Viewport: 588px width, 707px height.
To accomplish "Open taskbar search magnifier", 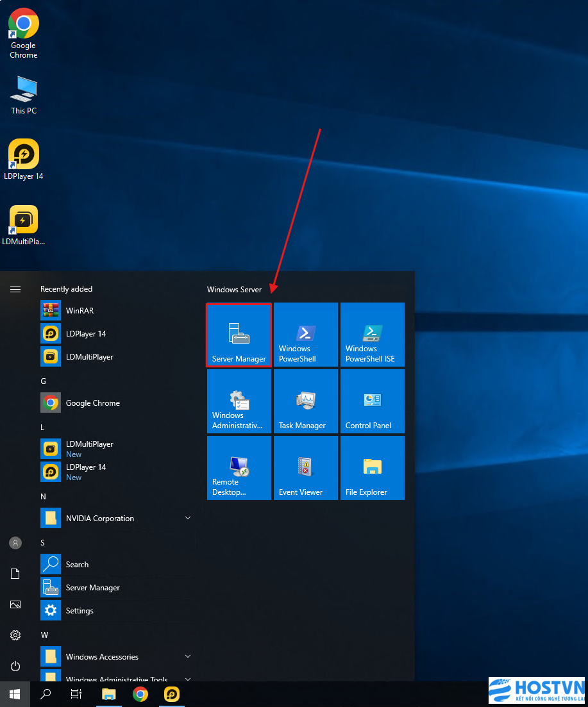I will tap(46, 694).
